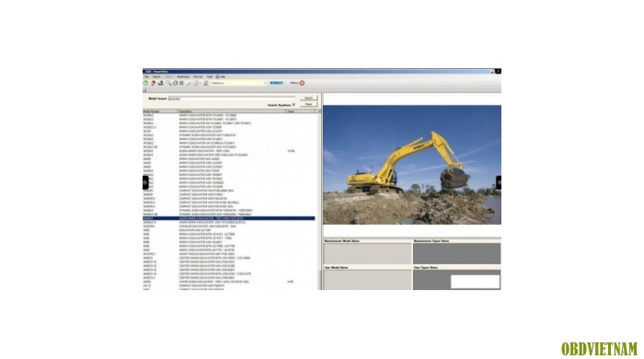Toggle the Search Anywhere checkbox
Image resolution: width=644 pixels, height=359 pixels.
pos(293,105)
